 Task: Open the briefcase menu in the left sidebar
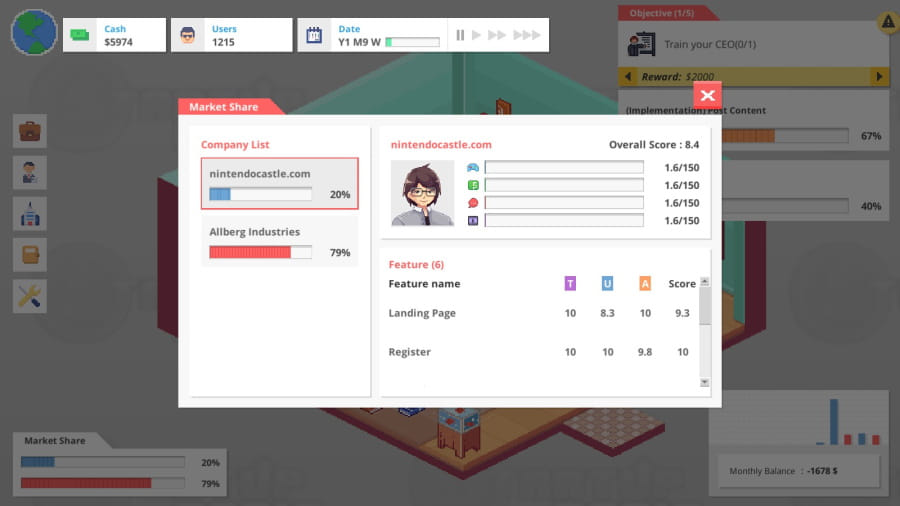(x=30, y=131)
